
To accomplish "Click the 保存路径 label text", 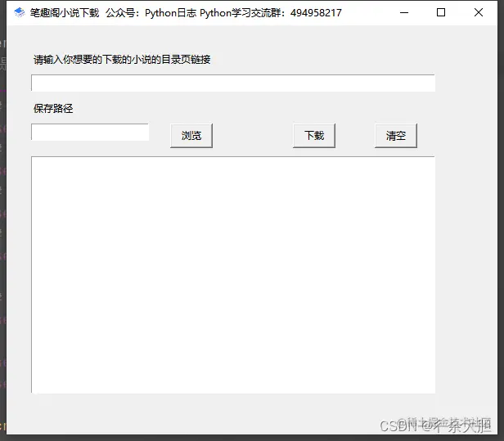I will click(53, 109).
